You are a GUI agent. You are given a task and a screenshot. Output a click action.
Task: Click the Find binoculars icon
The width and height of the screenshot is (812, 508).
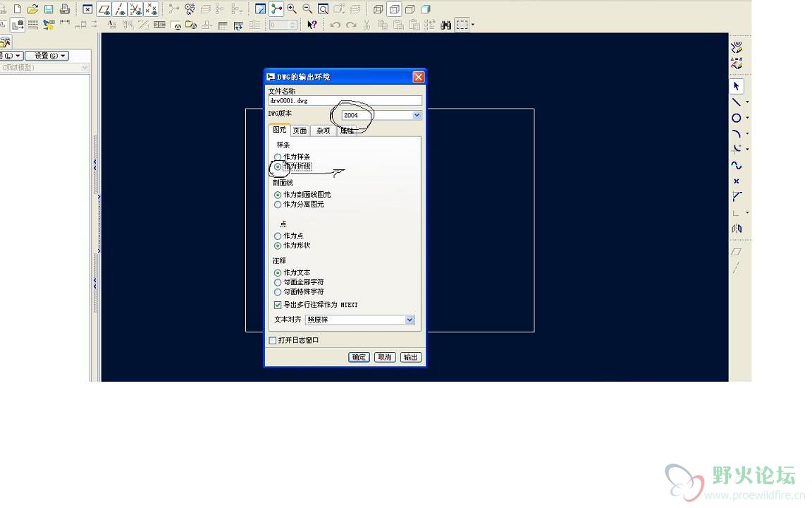pyautogui.click(x=445, y=25)
